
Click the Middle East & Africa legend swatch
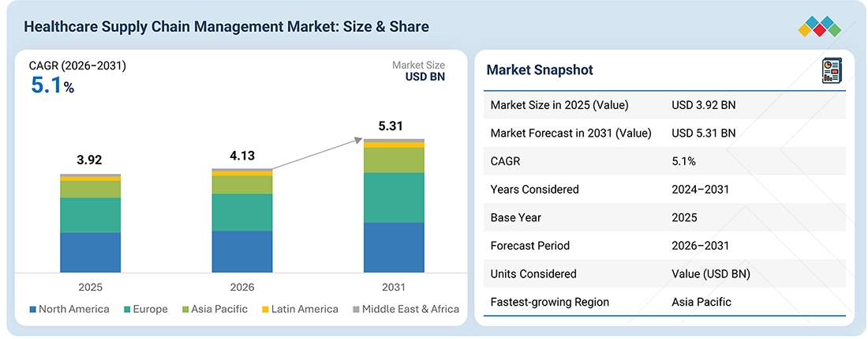[x=354, y=309]
